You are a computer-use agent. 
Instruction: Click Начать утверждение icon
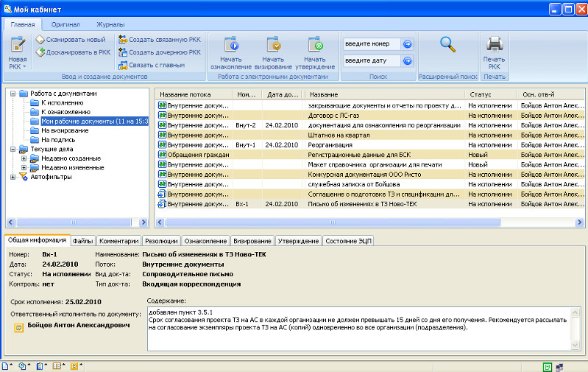[x=315, y=44]
